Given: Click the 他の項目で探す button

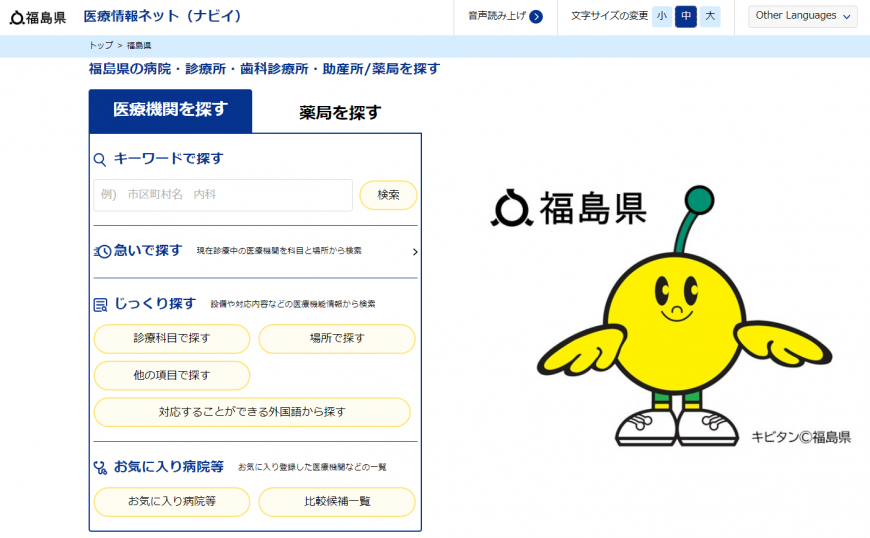Looking at the screenshot, I should (172, 375).
